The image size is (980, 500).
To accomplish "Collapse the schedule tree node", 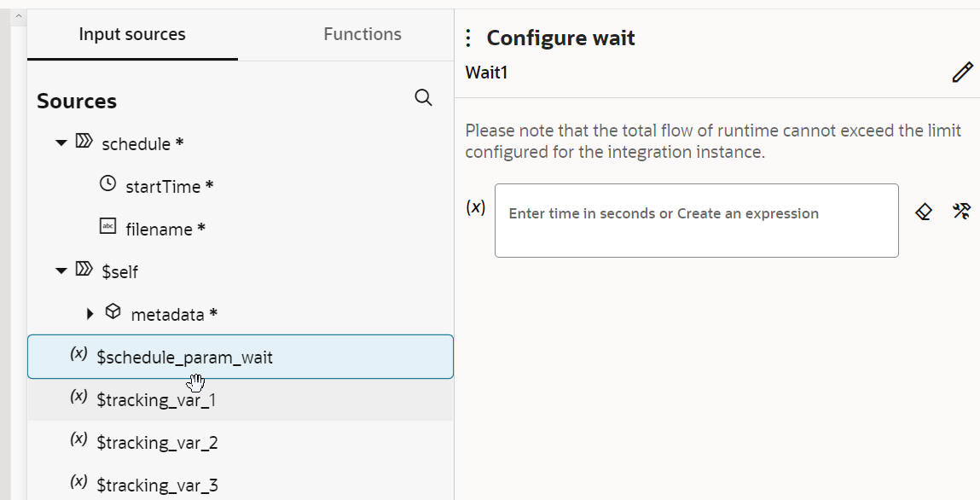I will click(x=61, y=143).
